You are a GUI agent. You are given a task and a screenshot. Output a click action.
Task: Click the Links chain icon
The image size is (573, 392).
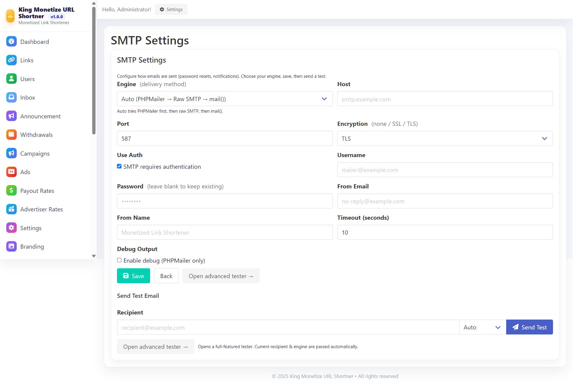coord(11,60)
